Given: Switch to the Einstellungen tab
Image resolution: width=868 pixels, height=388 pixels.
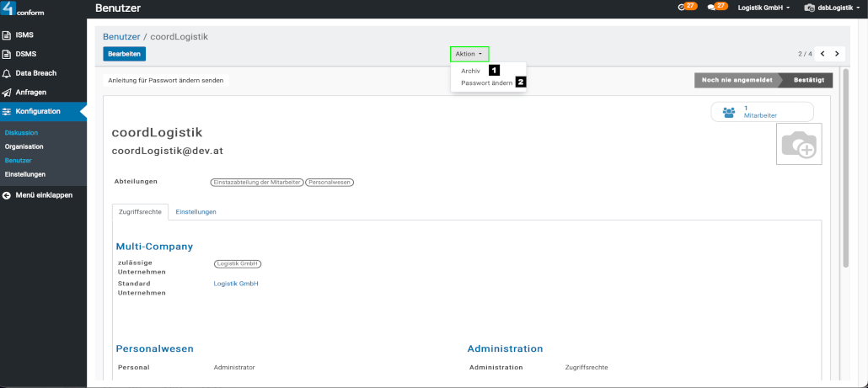Looking at the screenshot, I should point(196,212).
